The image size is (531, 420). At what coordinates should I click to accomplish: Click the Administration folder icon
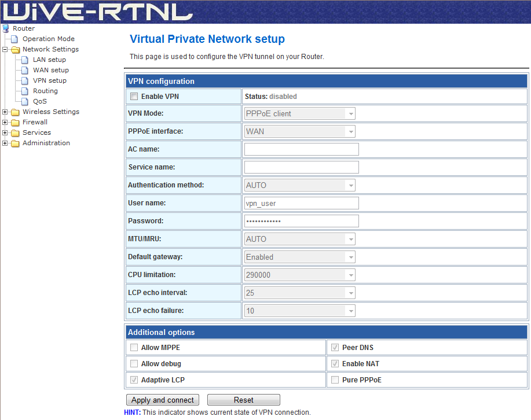coord(16,143)
